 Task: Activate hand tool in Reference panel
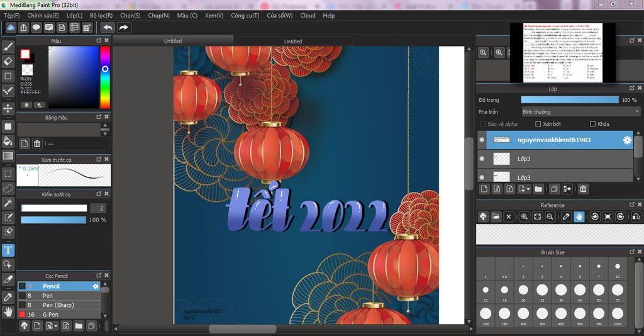pyautogui.click(x=579, y=216)
